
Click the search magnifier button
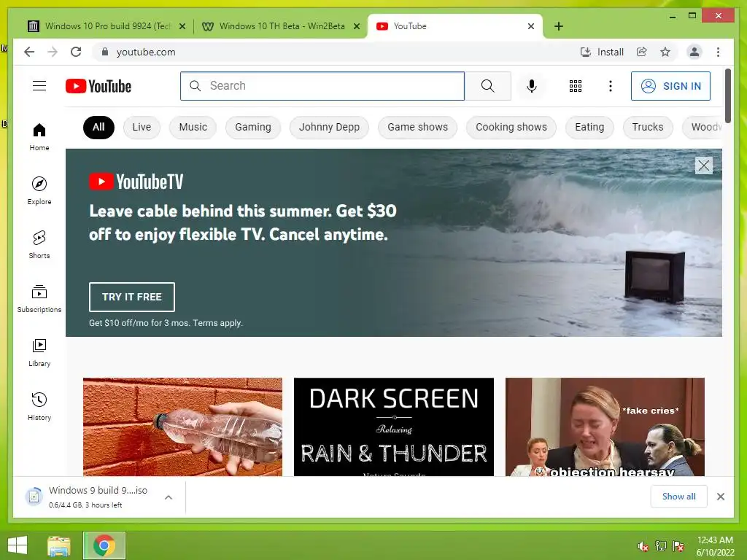pos(487,86)
